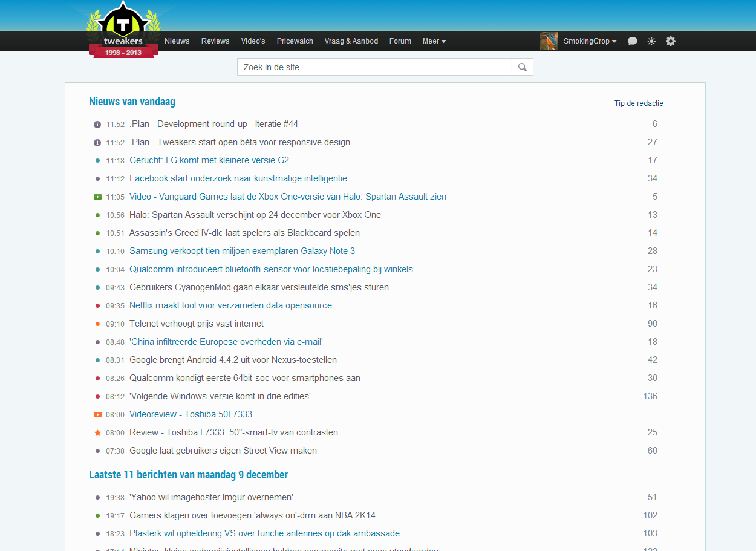Click the green dot beside Assassin's Creed item
Viewport: 756px width, 551px height.
click(97, 233)
